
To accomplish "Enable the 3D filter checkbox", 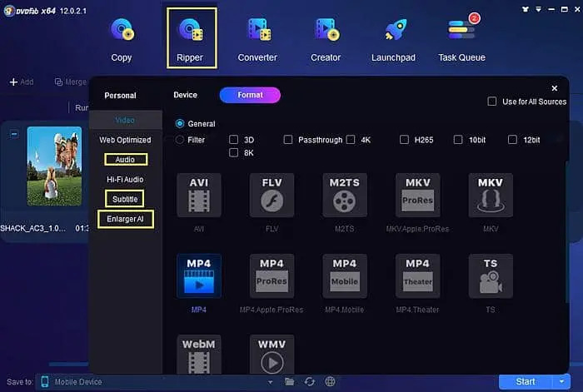I will [233, 139].
